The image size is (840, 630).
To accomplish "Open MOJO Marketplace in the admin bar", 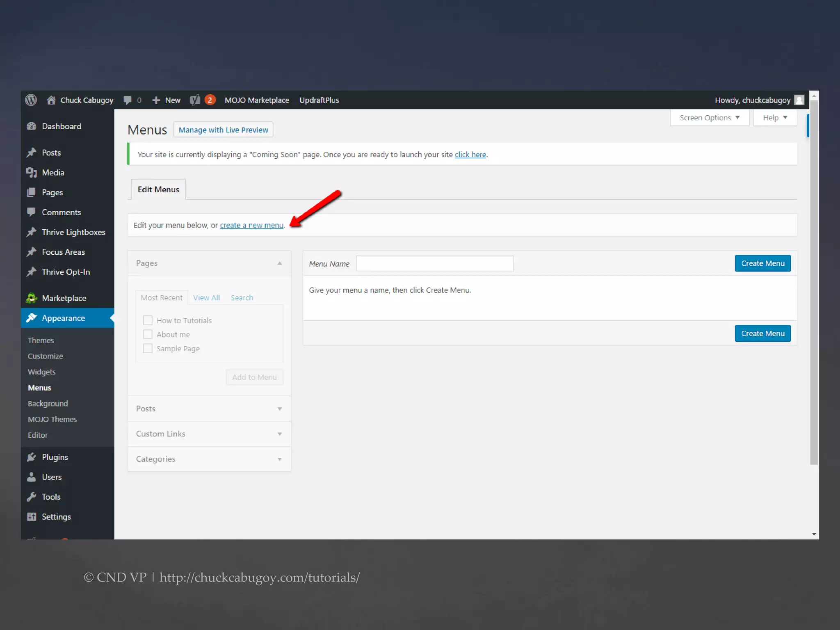I will click(x=257, y=100).
